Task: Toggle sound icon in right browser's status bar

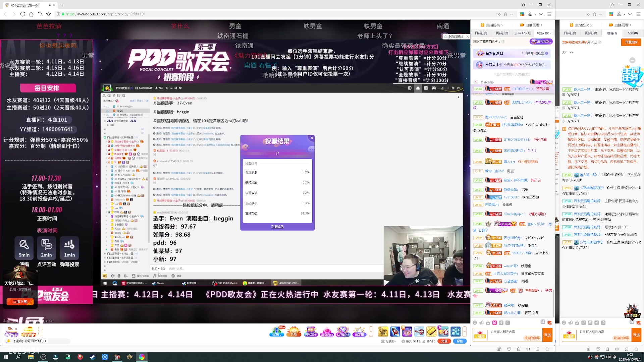Action: pos(617,349)
